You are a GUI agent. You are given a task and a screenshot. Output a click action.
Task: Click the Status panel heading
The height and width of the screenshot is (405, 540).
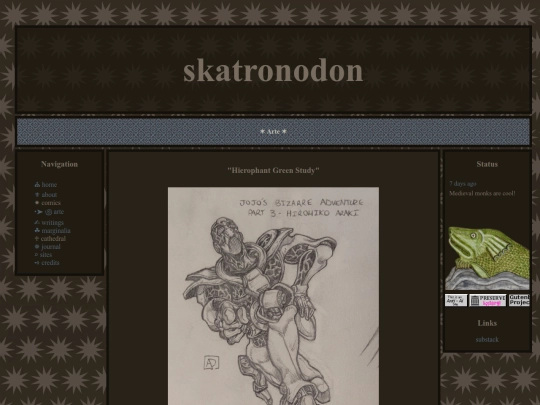487,164
